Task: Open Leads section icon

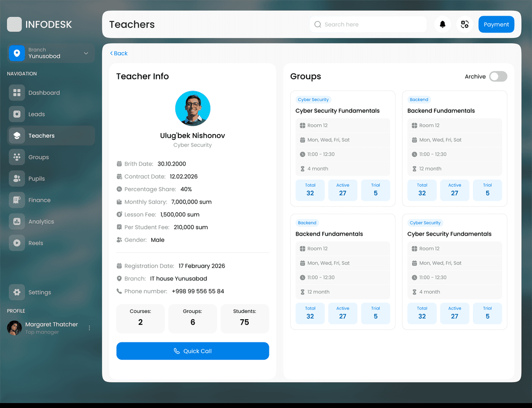Action: (17, 114)
